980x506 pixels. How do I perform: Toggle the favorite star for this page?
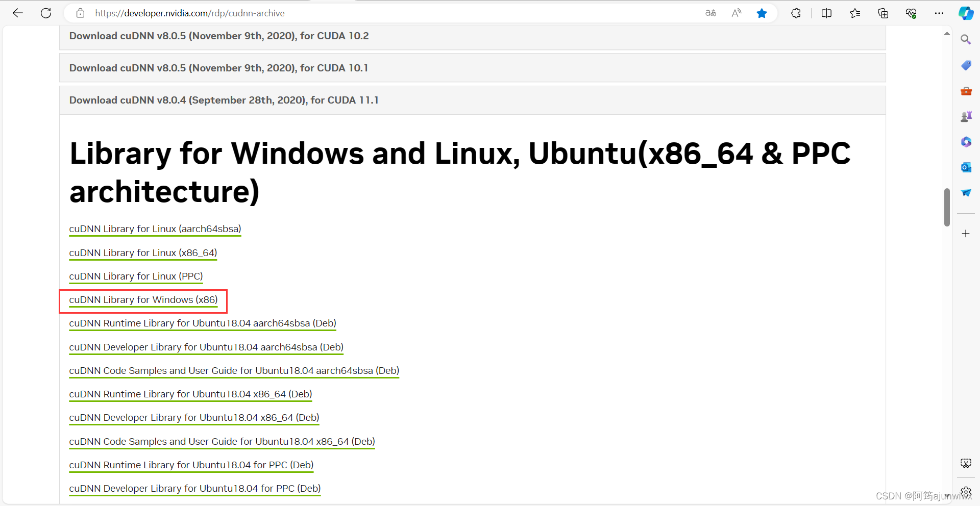pos(762,13)
